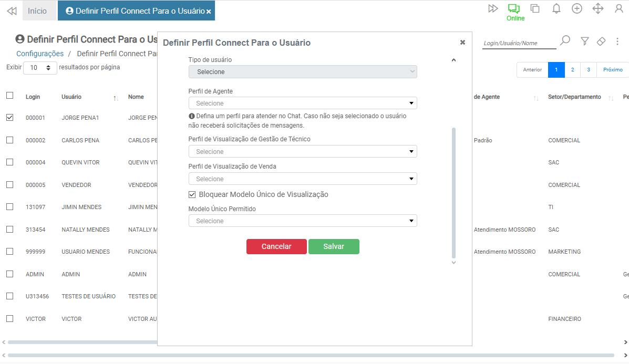Click the Online chat status icon
629x364 pixels.
point(513,9)
